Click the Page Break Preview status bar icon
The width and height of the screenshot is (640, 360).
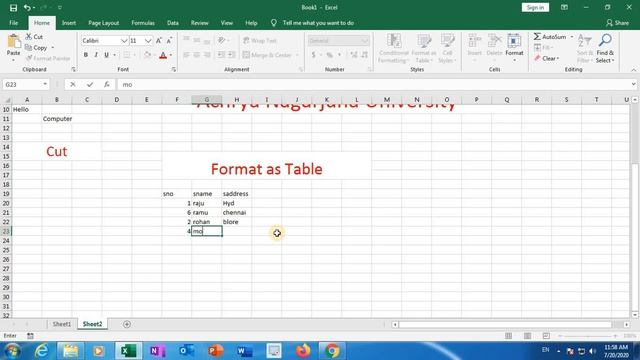tap(546, 336)
